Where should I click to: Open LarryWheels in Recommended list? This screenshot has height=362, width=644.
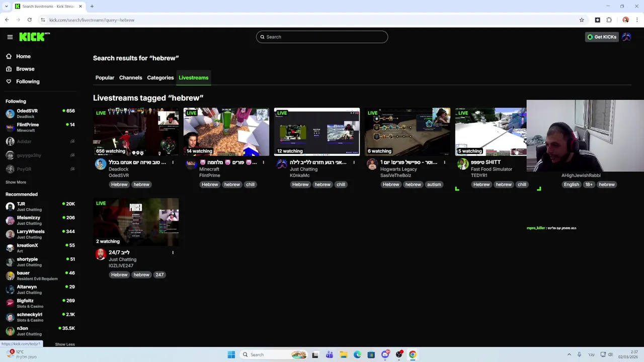click(40, 234)
